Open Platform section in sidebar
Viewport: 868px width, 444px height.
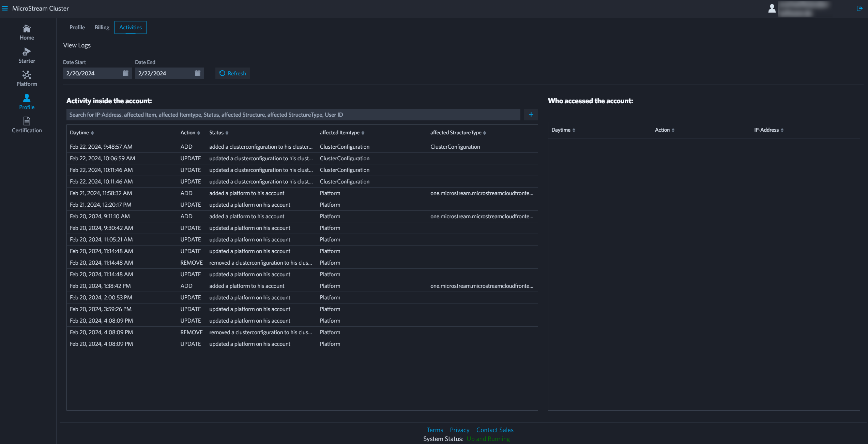(x=27, y=79)
